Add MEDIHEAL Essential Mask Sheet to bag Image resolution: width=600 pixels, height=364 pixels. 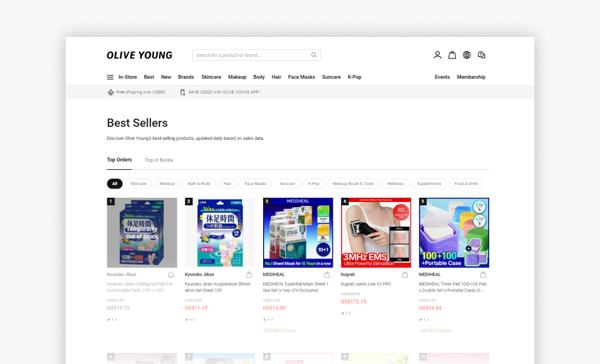pos(327,274)
